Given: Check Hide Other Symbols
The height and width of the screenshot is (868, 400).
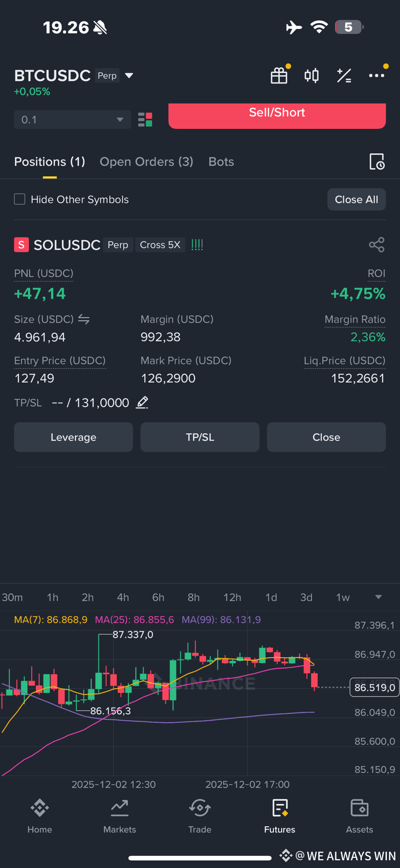Looking at the screenshot, I should [x=20, y=199].
